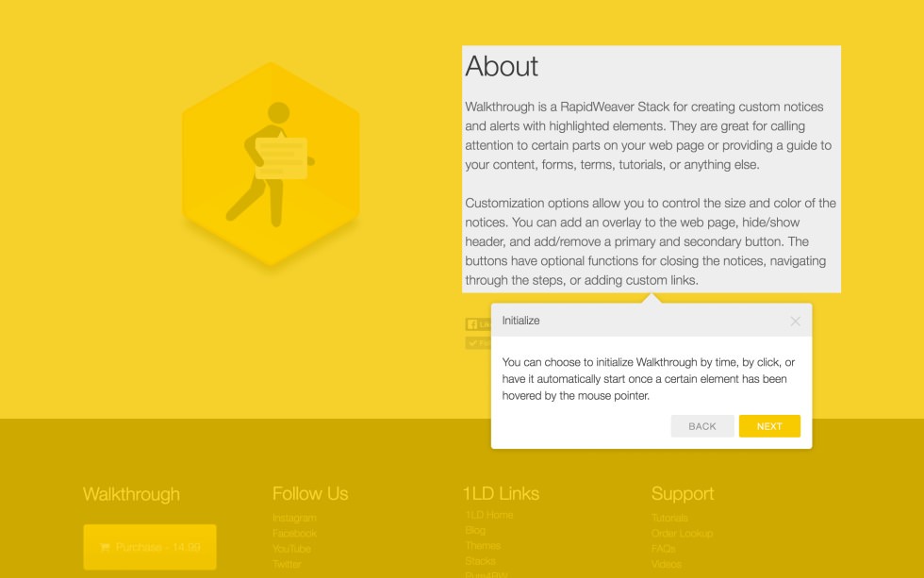Click paragraph starting 'Walkthrough is a RapidWeaver Stack'
924x578 pixels.
(649, 136)
